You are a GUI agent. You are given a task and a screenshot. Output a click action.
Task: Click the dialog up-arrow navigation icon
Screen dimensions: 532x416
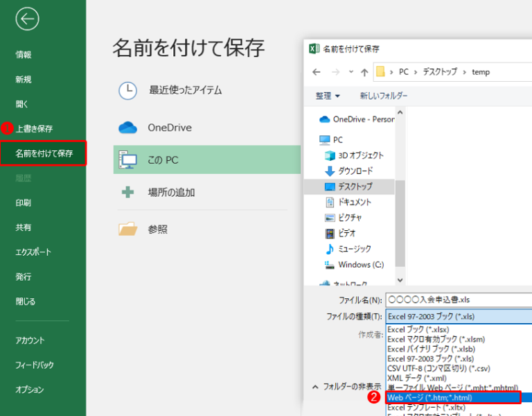(364, 72)
